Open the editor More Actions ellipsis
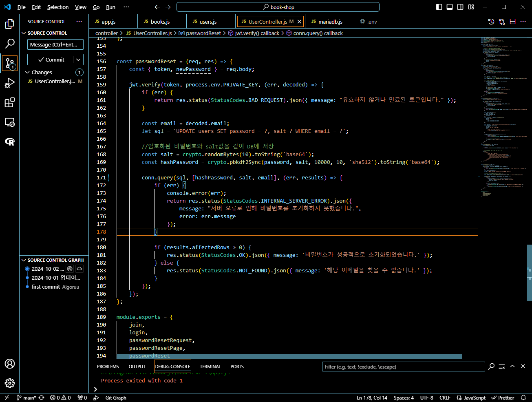The height and width of the screenshot is (402, 532). [x=523, y=22]
